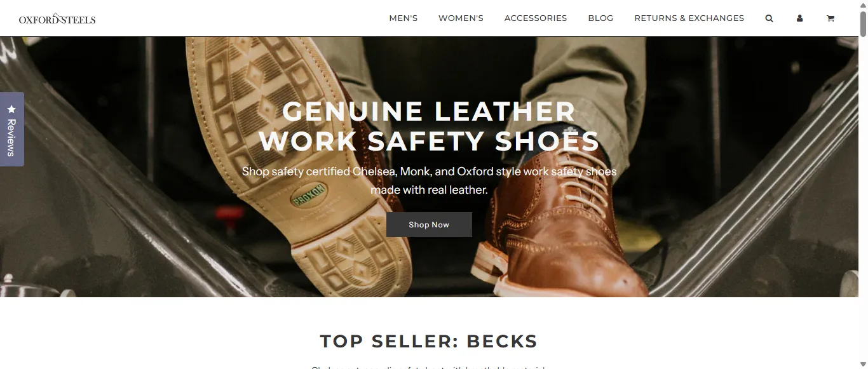
Task: Click the Shop Now button
Action: [x=429, y=224]
